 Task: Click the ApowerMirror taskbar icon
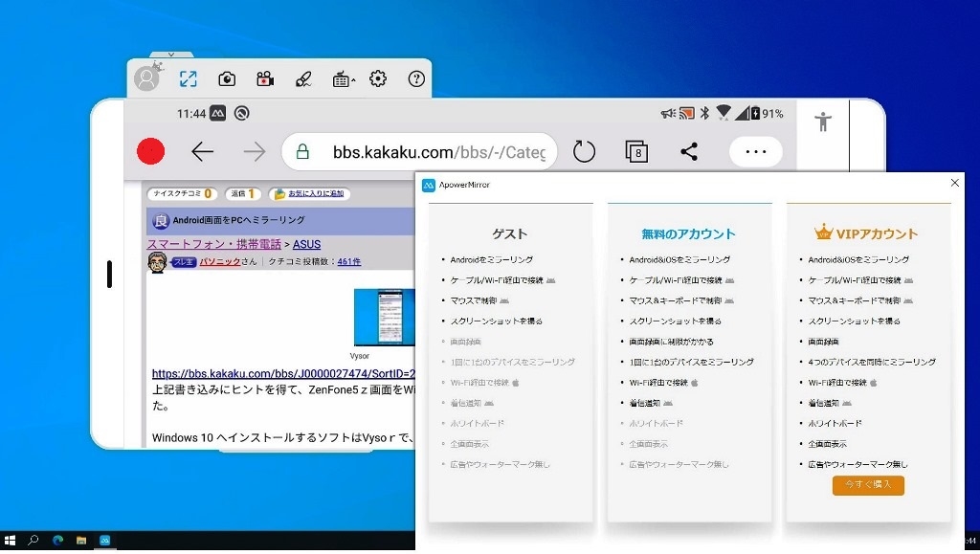pos(105,541)
